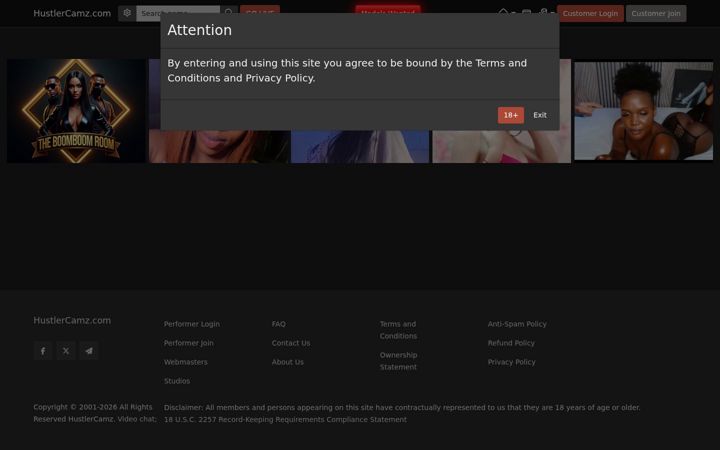The image size is (720, 450).
Task: Click the 'Attention' dialog heading text
Action: tap(199, 30)
